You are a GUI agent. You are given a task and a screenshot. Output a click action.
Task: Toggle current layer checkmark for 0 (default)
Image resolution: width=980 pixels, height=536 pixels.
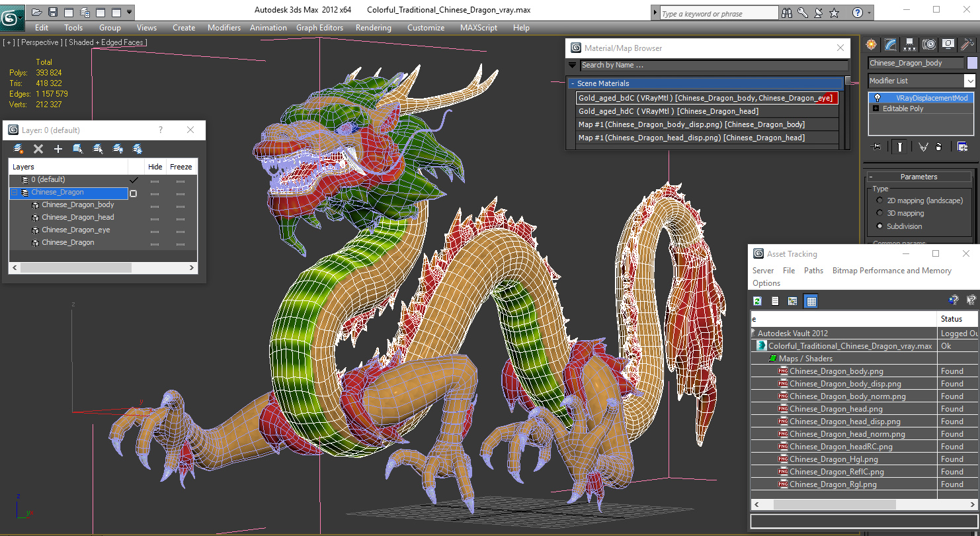point(134,180)
